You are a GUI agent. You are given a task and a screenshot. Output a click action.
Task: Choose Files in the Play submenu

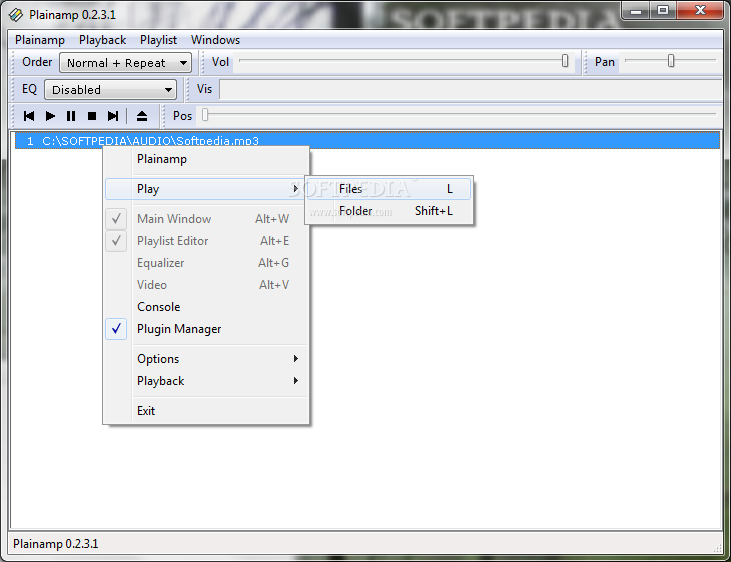coord(388,189)
